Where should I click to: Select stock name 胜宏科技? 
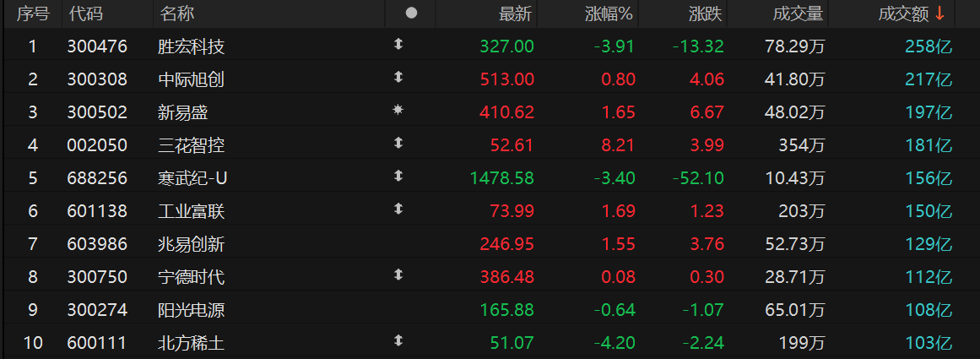coord(192,46)
